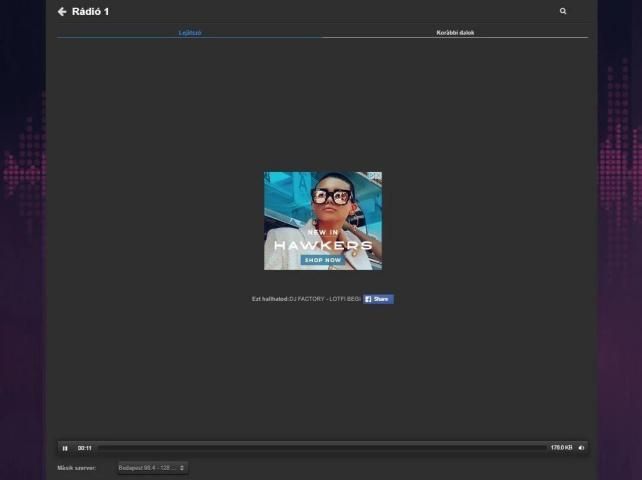Share the current song on Facebook
642x480 pixels.
[379, 299]
